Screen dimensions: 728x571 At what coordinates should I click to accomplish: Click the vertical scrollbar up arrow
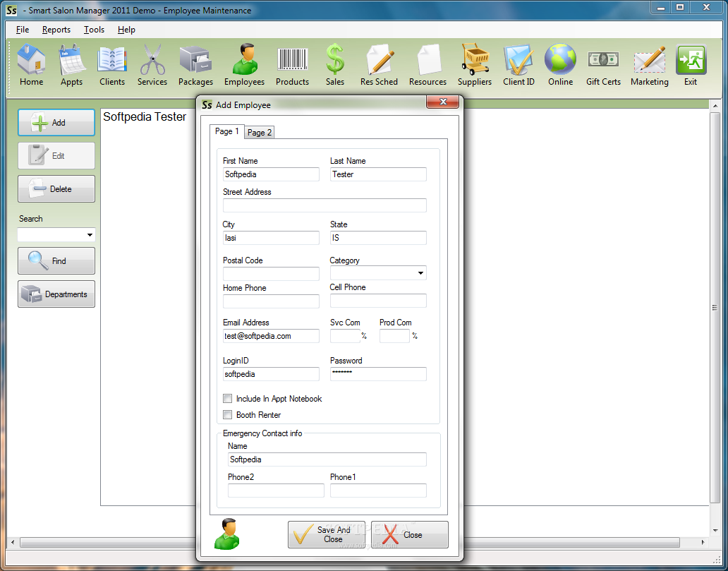pyautogui.click(x=715, y=106)
